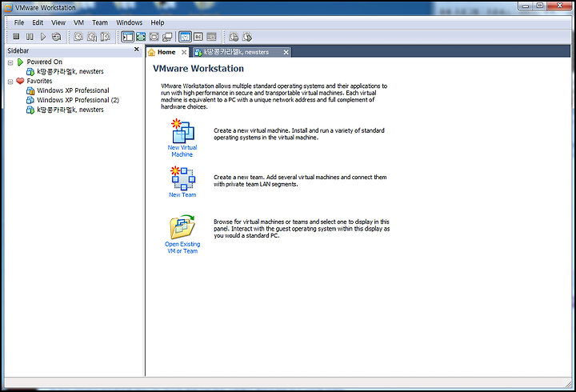Click the Power Off stop button
The image size is (576, 392).
[x=16, y=36]
